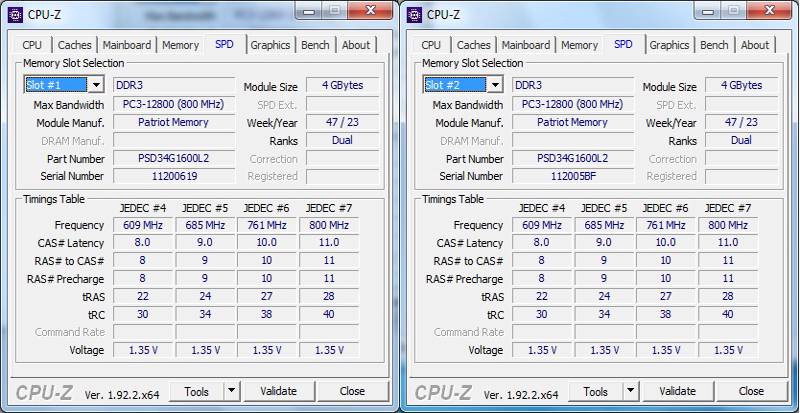Click the CPU-Z icon in right window title

414,14
